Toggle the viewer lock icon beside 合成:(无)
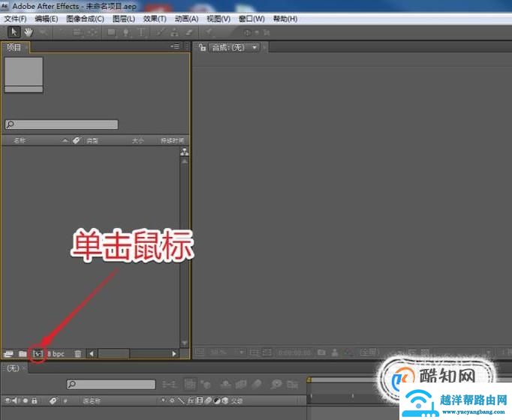The image size is (512, 420). pyautogui.click(x=203, y=47)
